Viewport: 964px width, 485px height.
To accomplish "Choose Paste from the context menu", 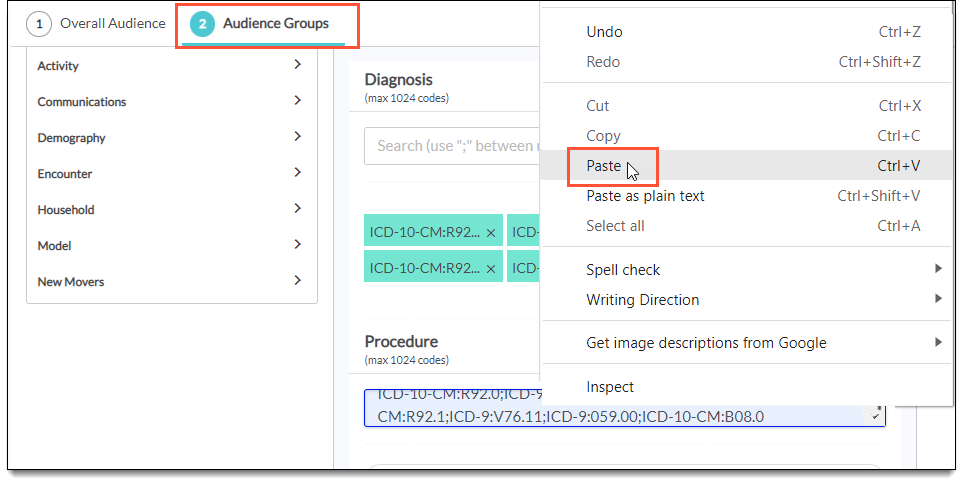I will (604, 166).
